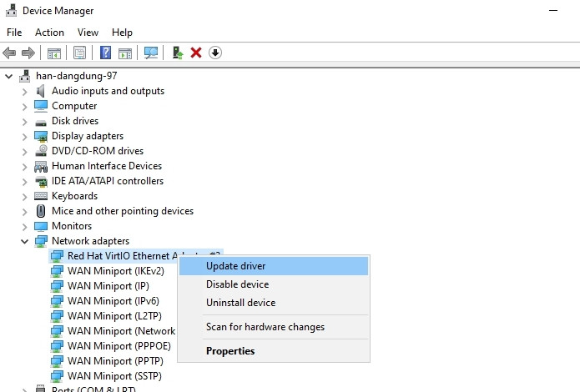Choose Properties in the context menu
580x392 pixels.
230,351
